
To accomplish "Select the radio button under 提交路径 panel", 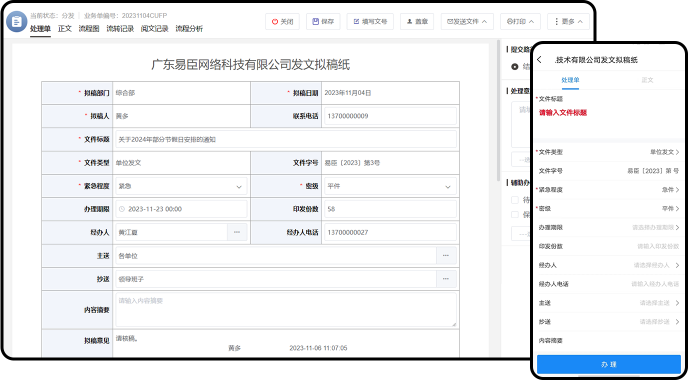I will [x=515, y=67].
